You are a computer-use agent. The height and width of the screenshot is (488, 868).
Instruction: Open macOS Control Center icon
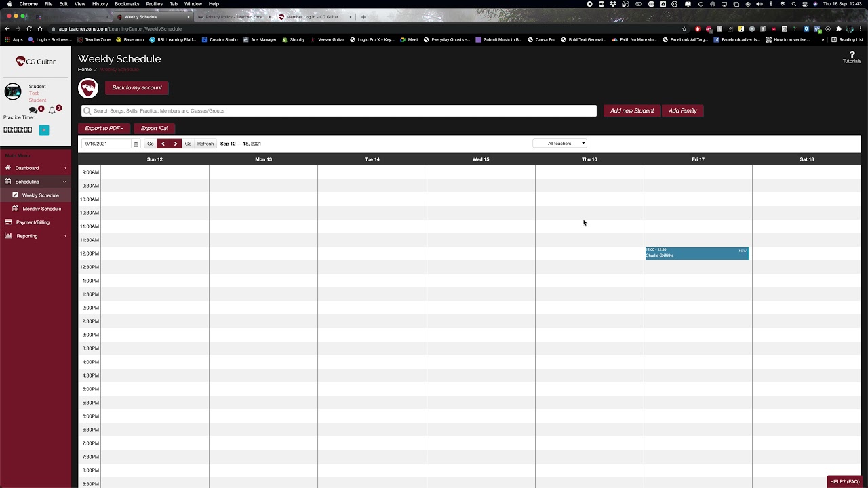[x=805, y=4]
